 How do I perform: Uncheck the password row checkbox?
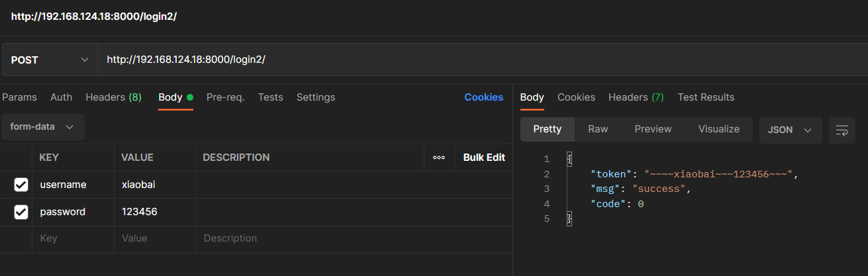coord(21,212)
